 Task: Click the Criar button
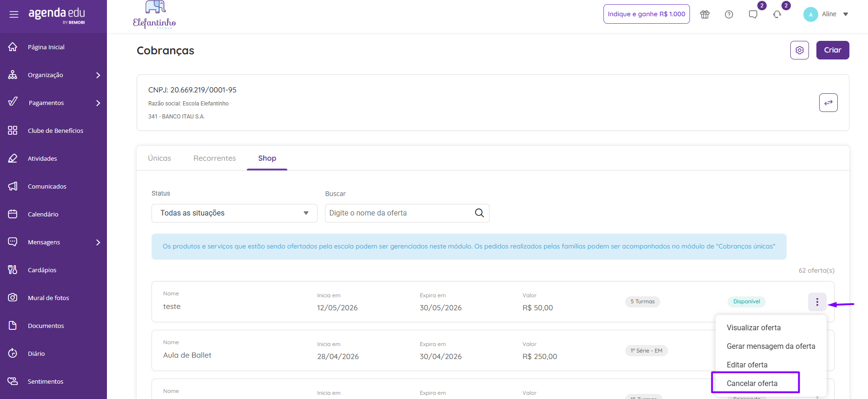pos(833,50)
